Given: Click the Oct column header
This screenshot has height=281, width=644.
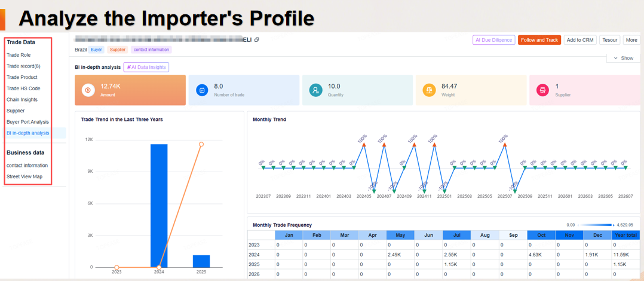Looking at the screenshot, I should tap(541, 236).
